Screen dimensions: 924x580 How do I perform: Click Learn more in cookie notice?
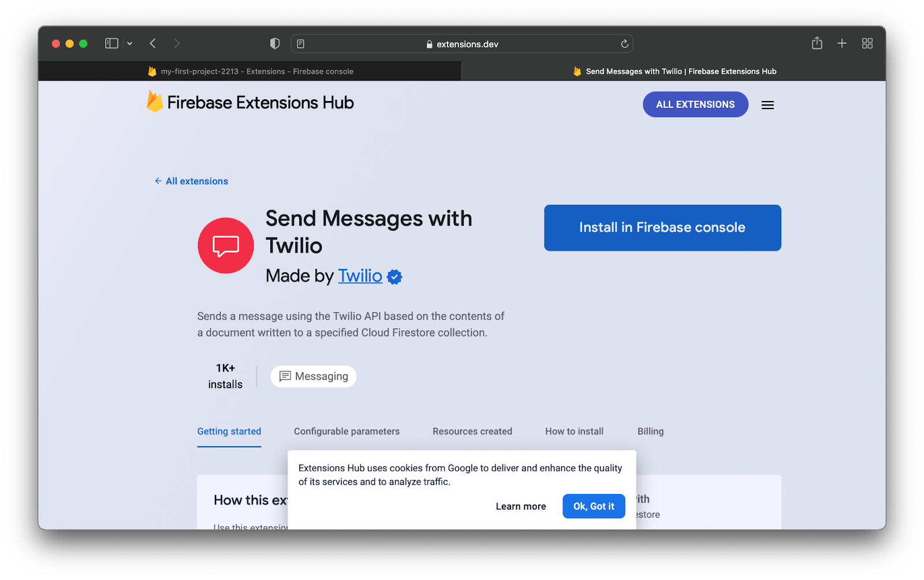[521, 506]
